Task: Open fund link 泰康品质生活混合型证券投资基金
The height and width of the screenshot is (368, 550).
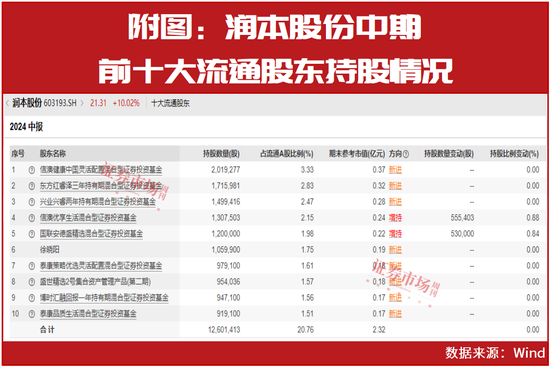Action: pyautogui.click(x=88, y=314)
